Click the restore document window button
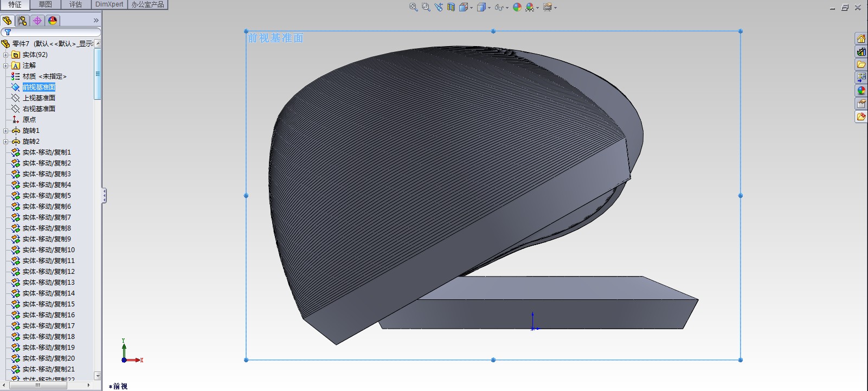868x391 pixels. click(x=845, y=8)
